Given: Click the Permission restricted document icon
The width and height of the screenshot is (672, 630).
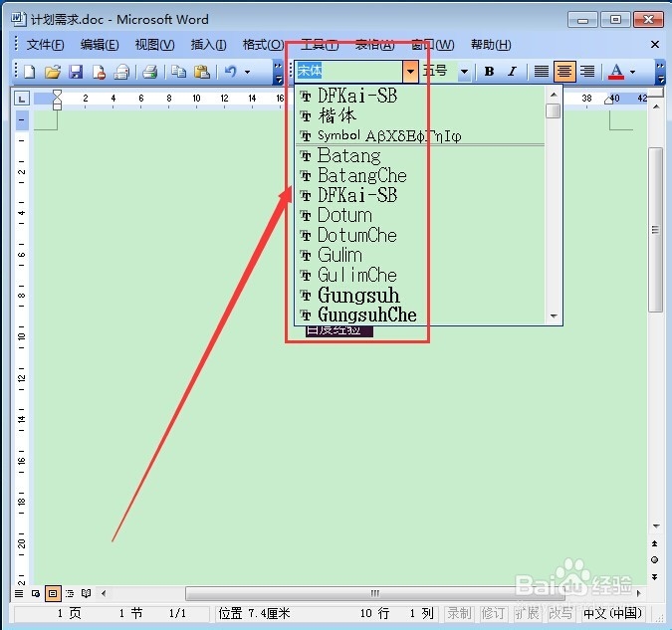Looking at the screenshot, I should click(99, 72).
